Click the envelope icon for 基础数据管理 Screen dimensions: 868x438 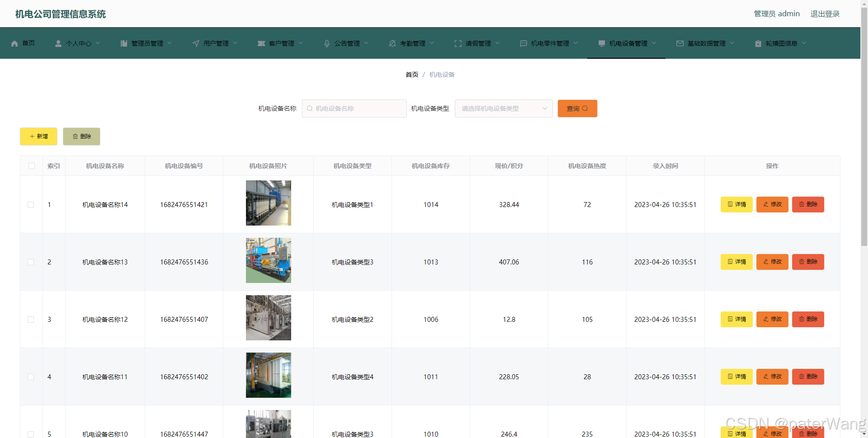pyautogui.click(x=680, y=43)
